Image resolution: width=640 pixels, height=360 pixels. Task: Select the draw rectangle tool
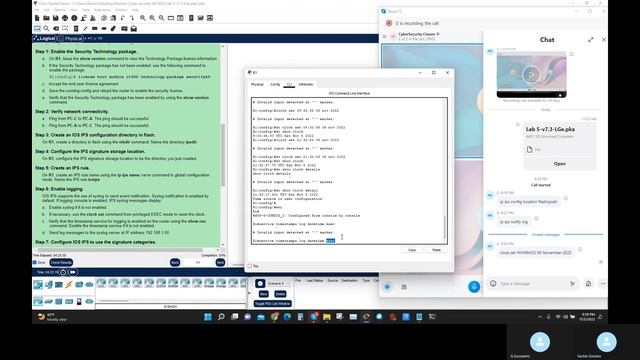click(95, 29)
